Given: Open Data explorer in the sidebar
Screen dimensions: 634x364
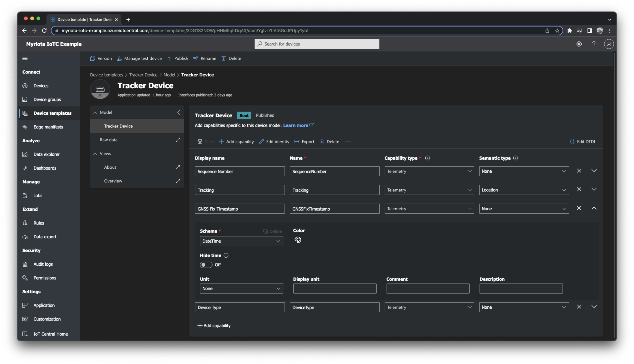Looking at the screenshot, I should pyautogui.click(x=46, y=154).
